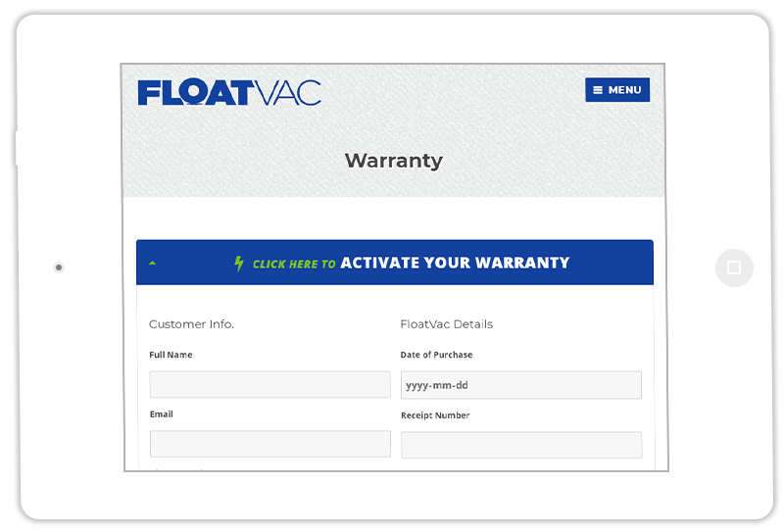Image resolution: width=784 pixels, height=532 pixels.
Task: Tap the tablet's front camera dot
Action: [x=59, y=267]
